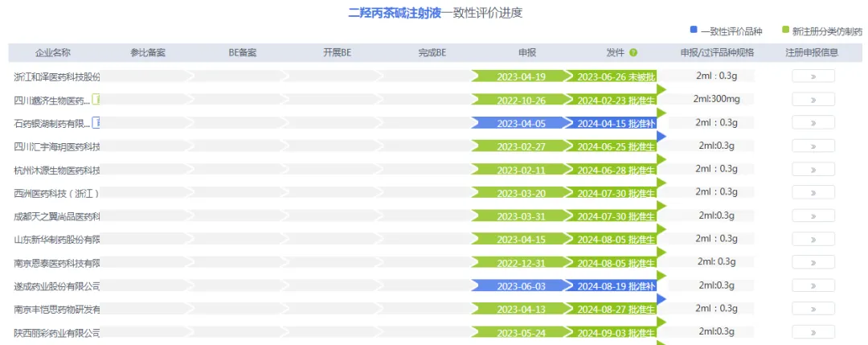Expand registration info for 成都天之翼尚品 row
Image resolution: width=868 pixels, height=345 pixels.
point(813,216)
